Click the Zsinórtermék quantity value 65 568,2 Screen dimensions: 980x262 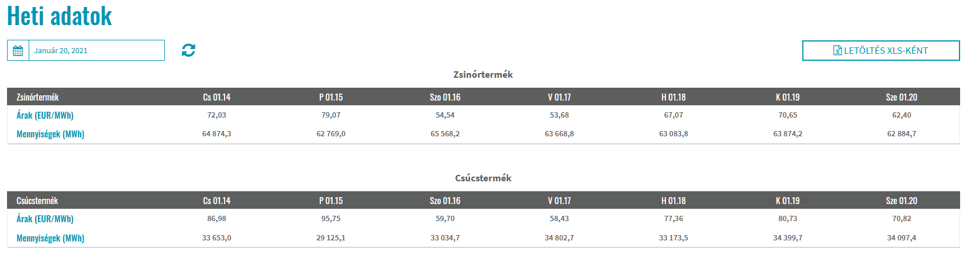445,134
